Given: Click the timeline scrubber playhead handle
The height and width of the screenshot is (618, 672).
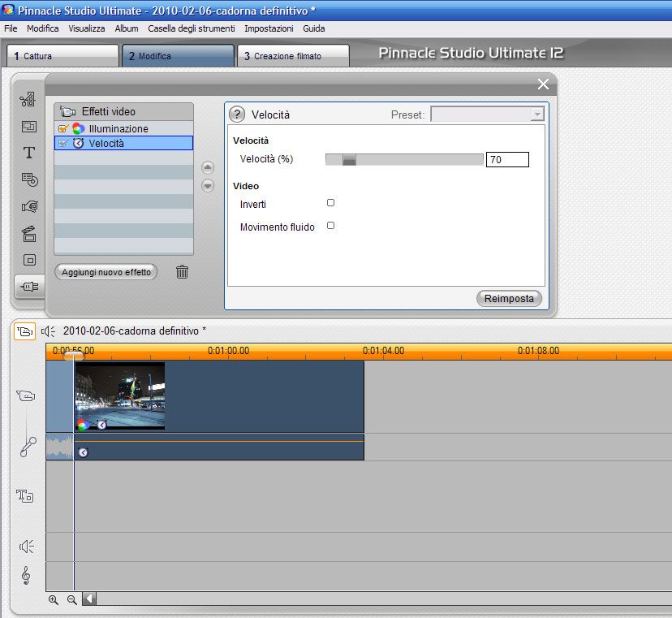Looking at the screenshot, I should pyautogui.click(x=74, y=356).
